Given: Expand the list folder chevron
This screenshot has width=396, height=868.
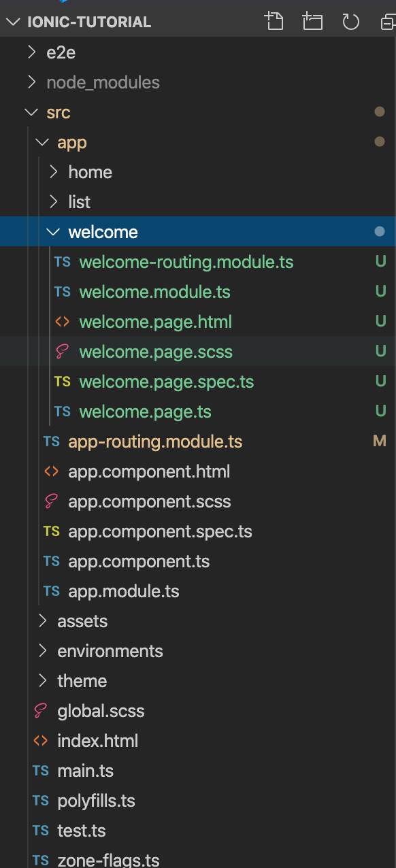Looking at the screenshot, I should click(53, 202).
